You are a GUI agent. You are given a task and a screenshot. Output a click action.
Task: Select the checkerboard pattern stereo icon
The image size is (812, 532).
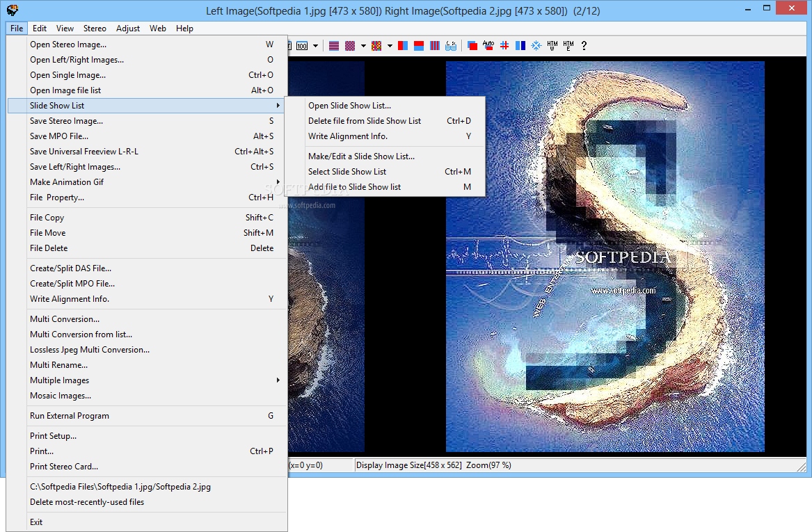coord(350,45)
